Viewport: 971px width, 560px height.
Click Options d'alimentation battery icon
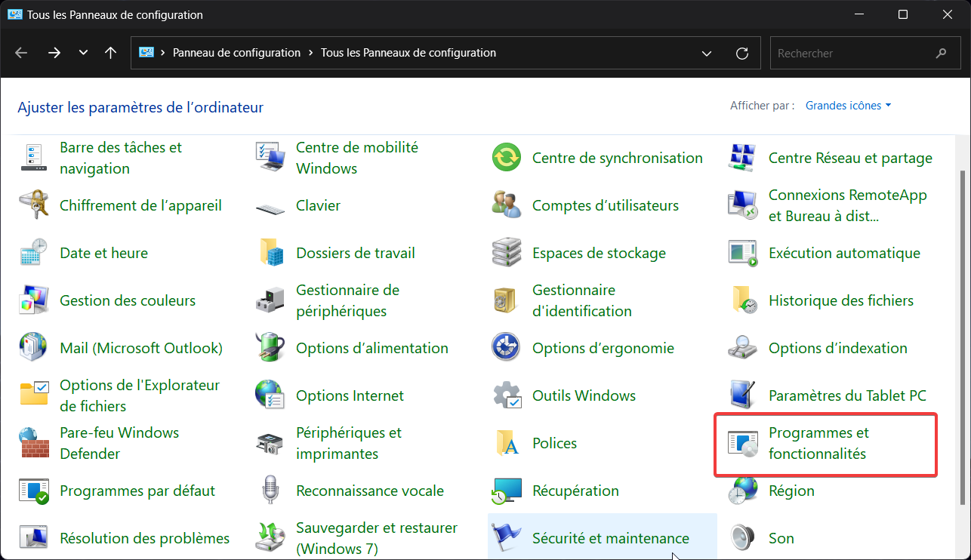[270, 348]
